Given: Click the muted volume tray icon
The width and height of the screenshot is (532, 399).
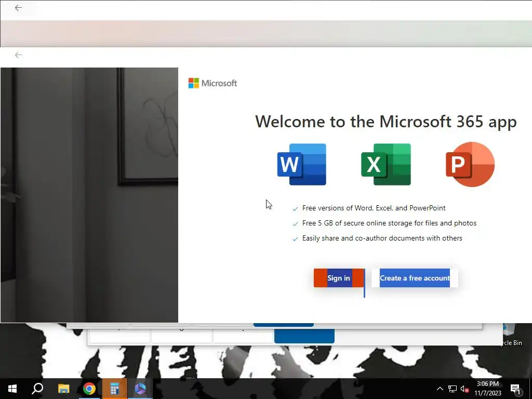Looking at the screenshot, I should (464, 389).
